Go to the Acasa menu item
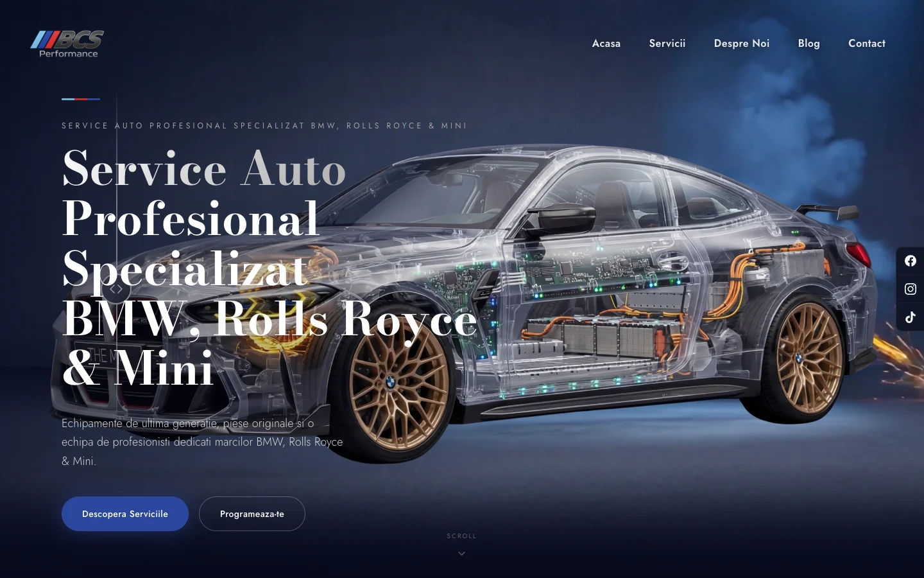The width and height of the screenshot is (924, 578). pyautogui.click(x=606, y=44)
